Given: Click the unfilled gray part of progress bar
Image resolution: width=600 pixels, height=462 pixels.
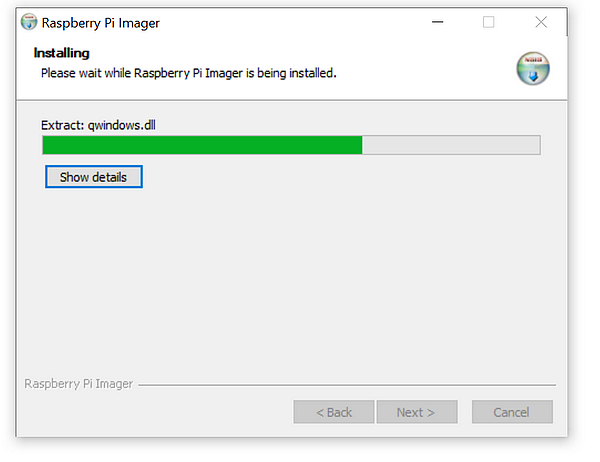Looking at the screenshot, I should click(451, 145).
